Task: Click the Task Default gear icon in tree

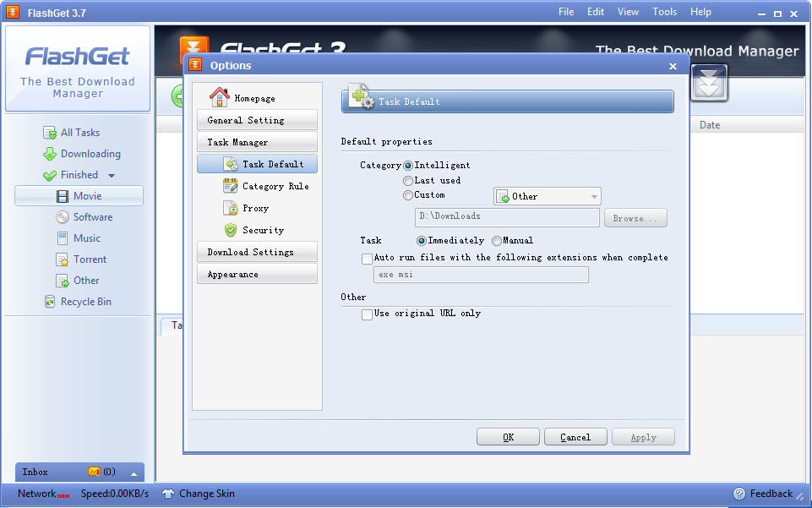Action: 231,164
